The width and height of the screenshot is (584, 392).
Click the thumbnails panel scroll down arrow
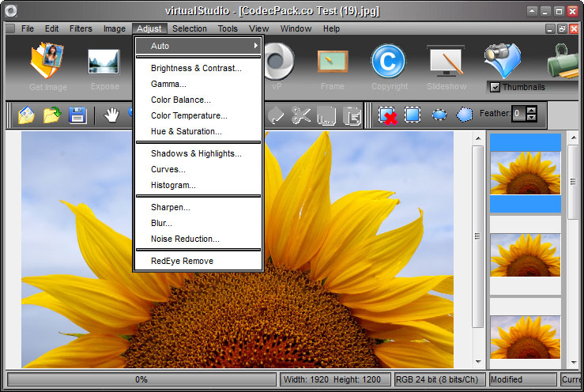[573, 362]
